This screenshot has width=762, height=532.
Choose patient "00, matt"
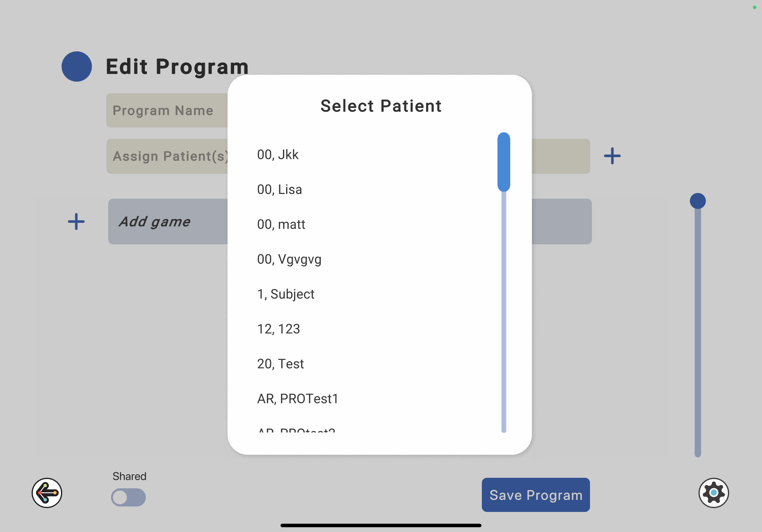pyautogui.click(x=281, y=225)
